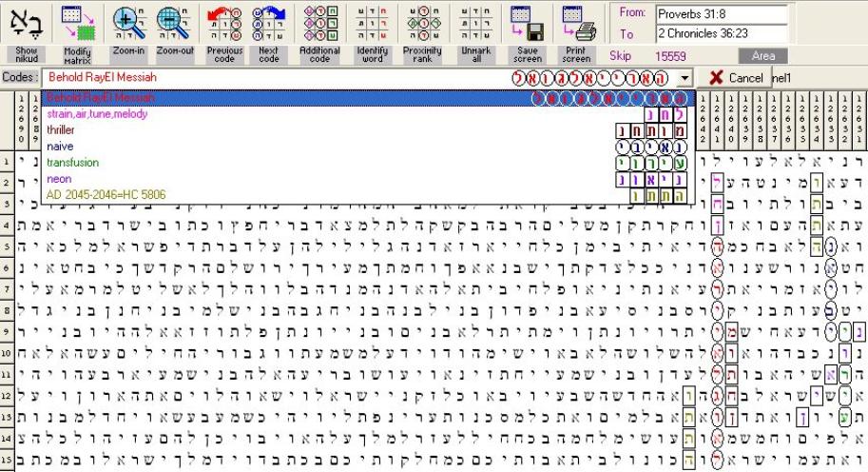The height and width of the screenshot is (472, 868).
Task: Click row number 7 header
Action: pyautogui.click(x=6, y=288)
